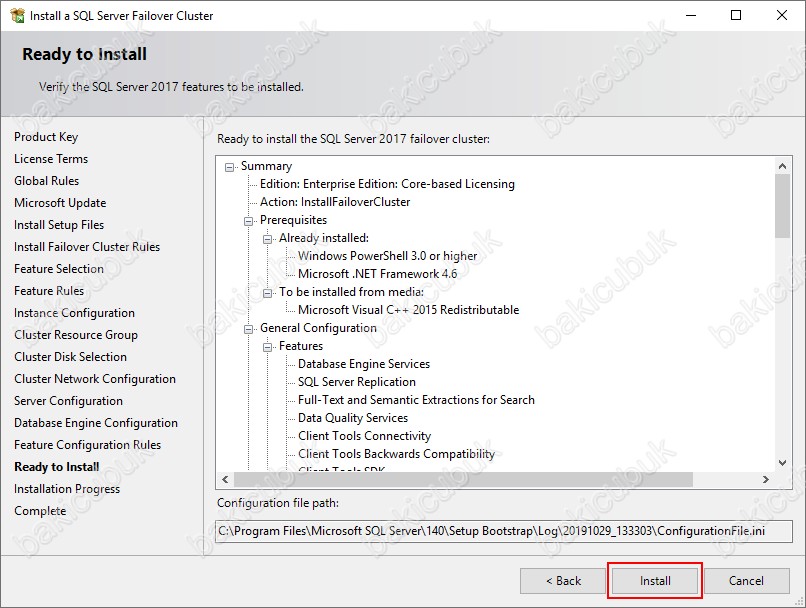Open the License Terms step

pyautogui.click(x=51, y=159)
